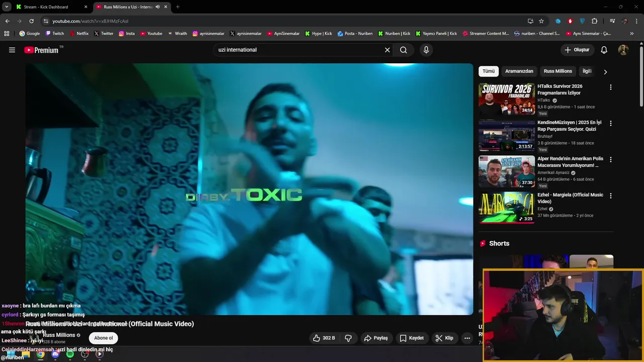Reload the page in Chrome
This screenshot has height=362, width=644.
(x=31, y=21)
